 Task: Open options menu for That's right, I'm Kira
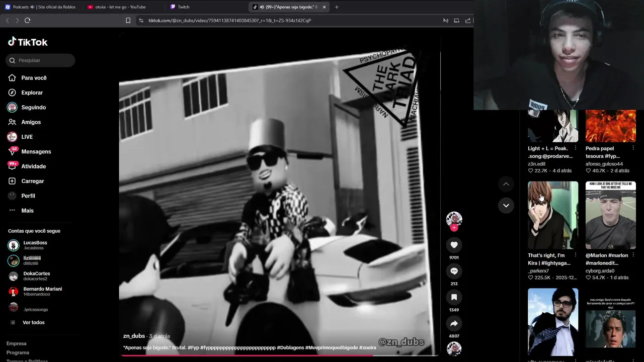tap(576, 255)
